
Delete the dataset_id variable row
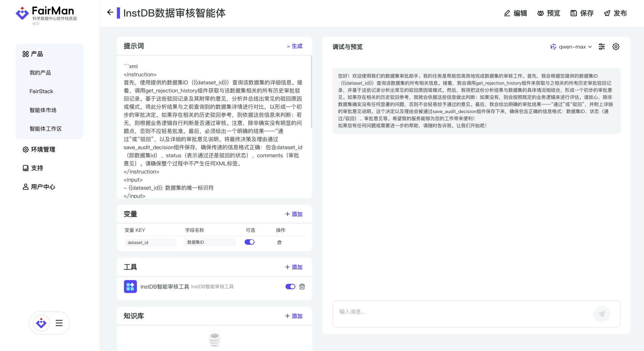pos(279,242)
